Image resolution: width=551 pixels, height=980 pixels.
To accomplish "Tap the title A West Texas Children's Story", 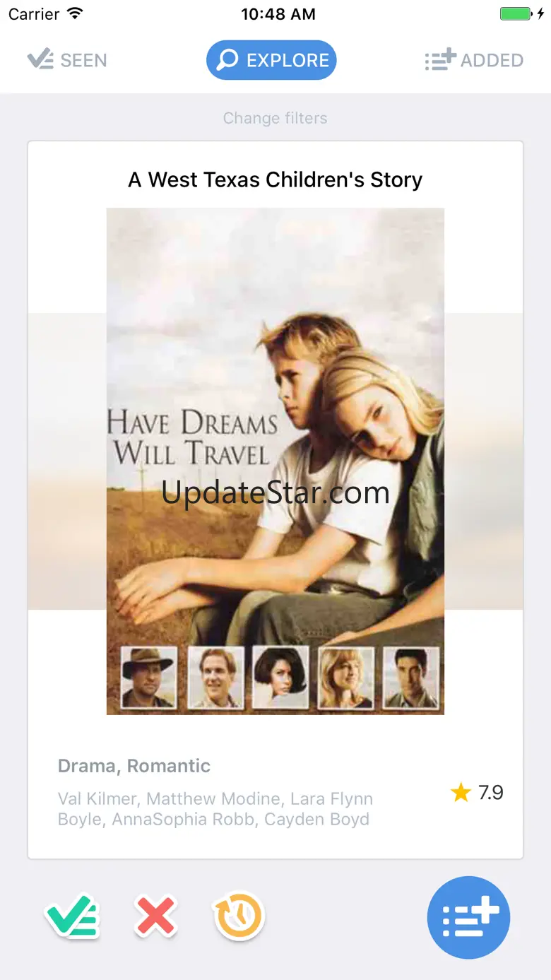I will pyautogui.click(x=275, y=179).
